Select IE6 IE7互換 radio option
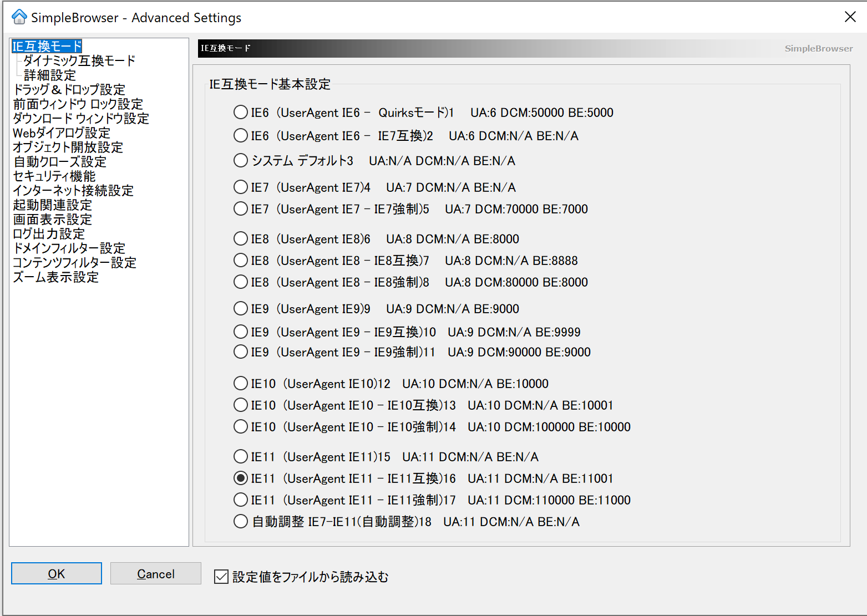 pos(241,136)
